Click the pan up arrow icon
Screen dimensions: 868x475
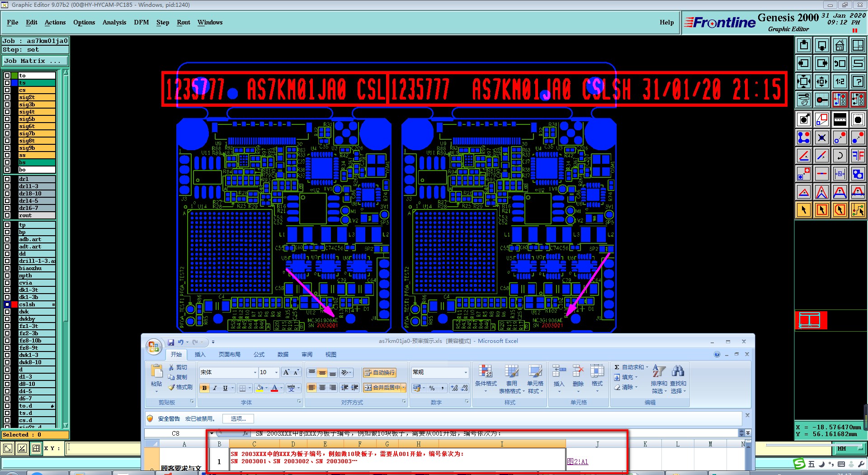pos(804,45)
